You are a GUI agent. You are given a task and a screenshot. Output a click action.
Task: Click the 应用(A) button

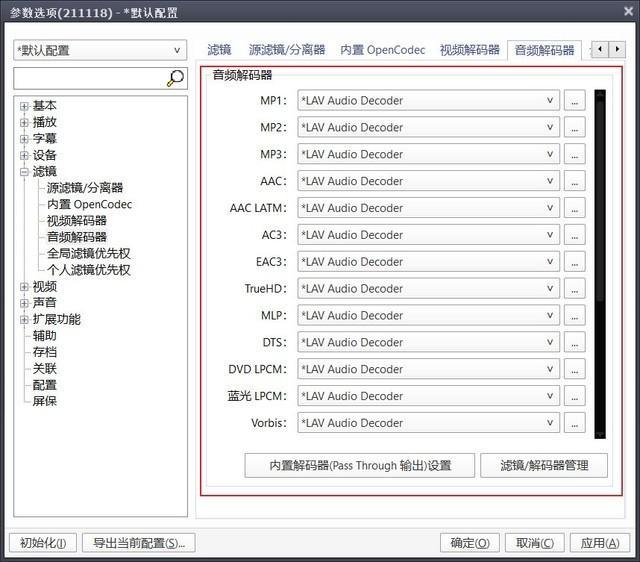600,543
